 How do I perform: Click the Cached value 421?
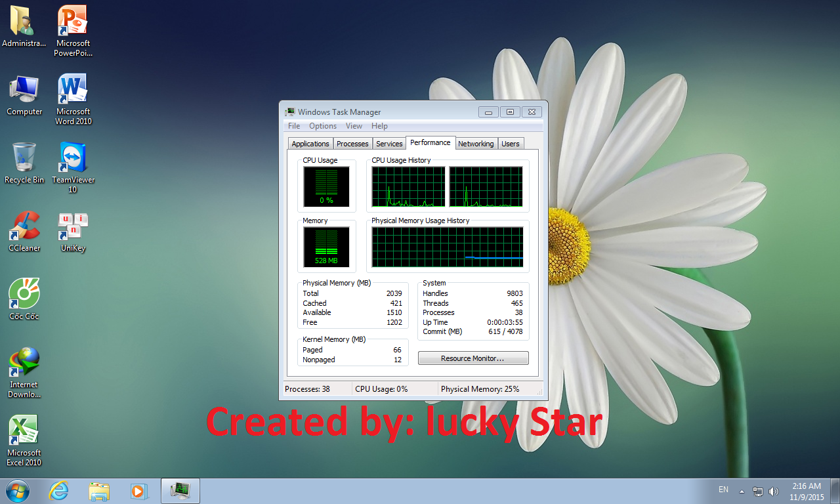[x=396, y=303]
